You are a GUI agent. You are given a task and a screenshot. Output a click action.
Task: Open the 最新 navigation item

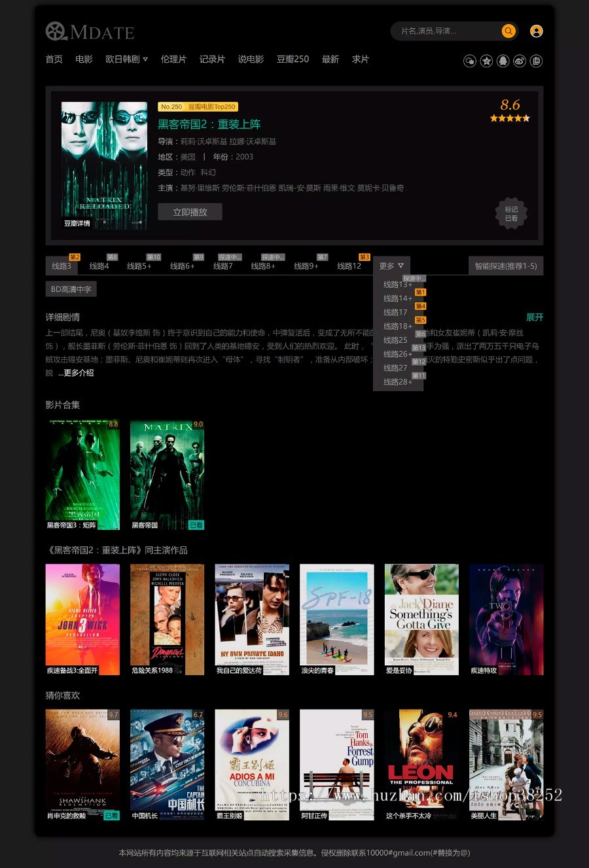coord(330,59)
